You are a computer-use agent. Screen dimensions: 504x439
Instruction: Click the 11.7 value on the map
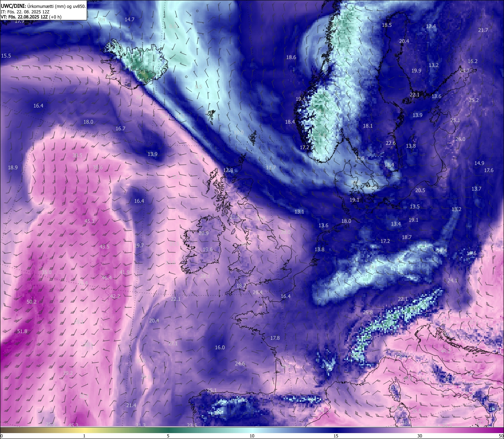pyautogui.click(x=271, y=168)
